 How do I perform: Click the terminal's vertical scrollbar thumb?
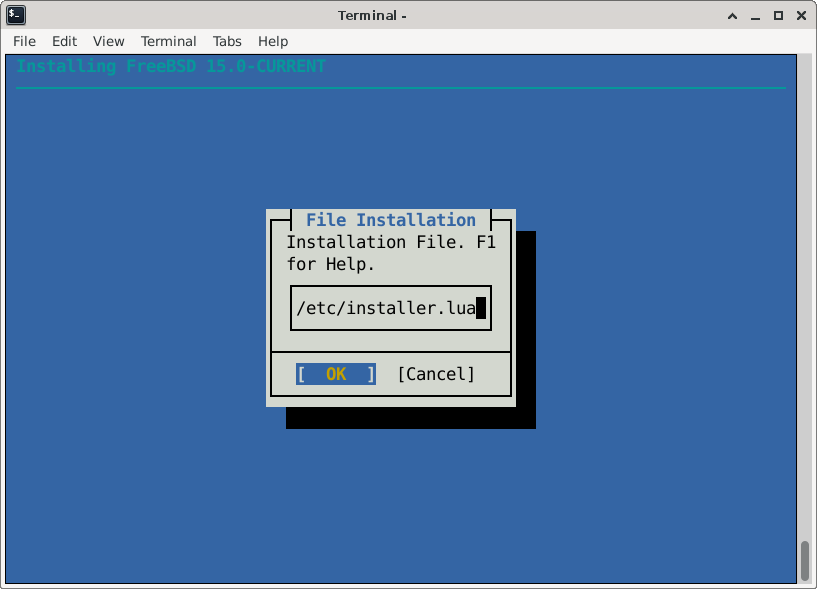pyautogui.click(x=804, y=560)
